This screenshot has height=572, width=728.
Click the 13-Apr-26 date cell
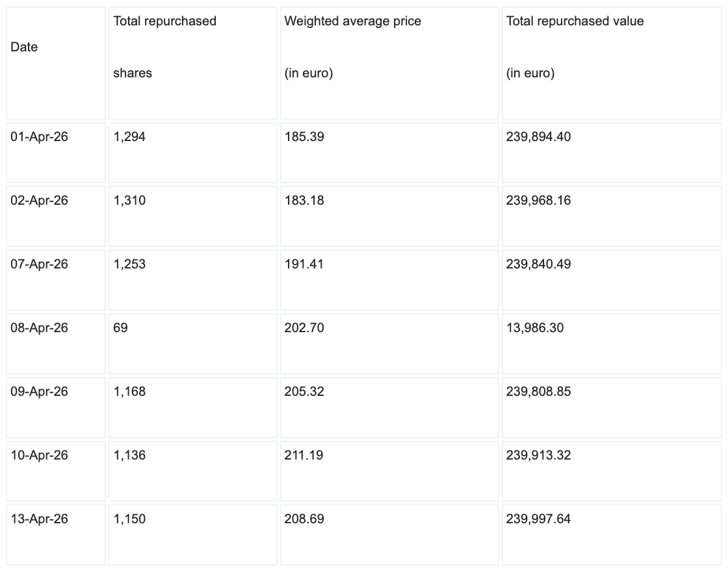point(56,535)
